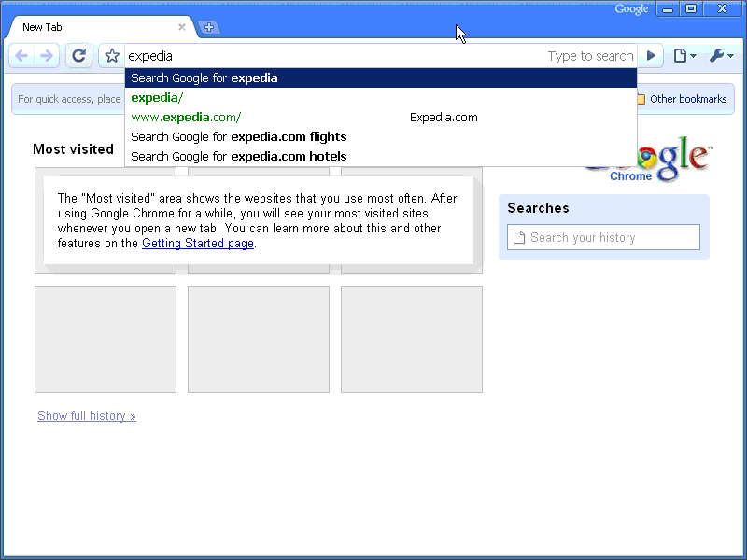Open the page control menu
Image resolution: width=747 pixels, height=560 pixels.
685,56
